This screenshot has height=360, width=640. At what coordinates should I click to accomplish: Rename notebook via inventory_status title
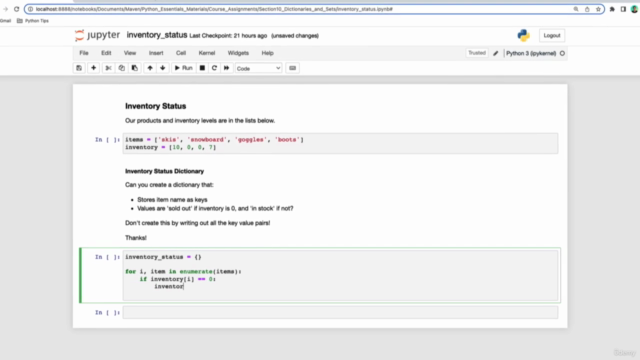[x=157, y=35]
